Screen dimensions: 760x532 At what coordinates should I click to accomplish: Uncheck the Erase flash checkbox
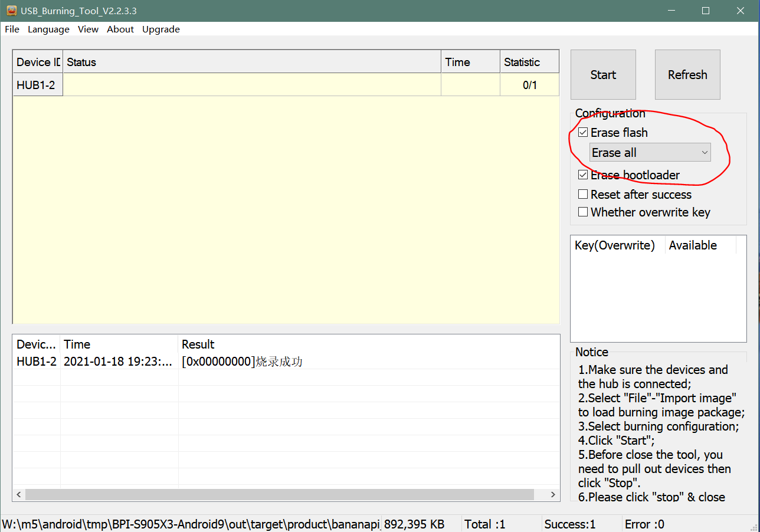pyautogui.click(x=583, y=133)
